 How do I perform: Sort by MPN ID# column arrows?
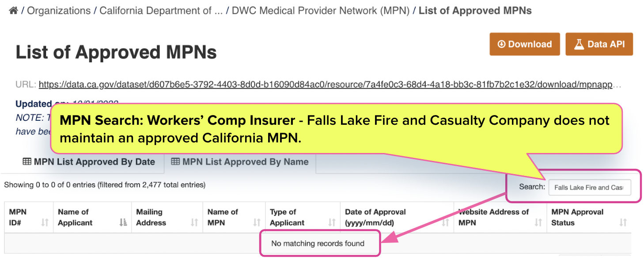click(x=45, y=223)
